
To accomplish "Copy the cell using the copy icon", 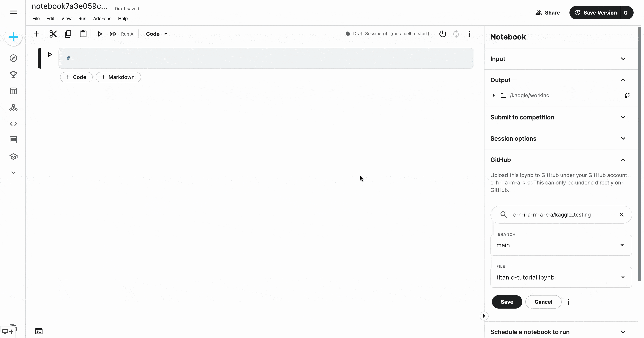I will [68, 34].
